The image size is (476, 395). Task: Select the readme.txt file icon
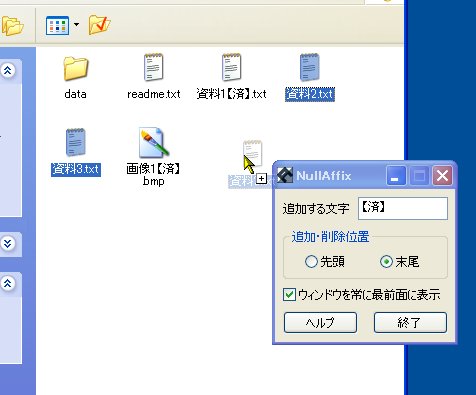(x=153, y=68)
